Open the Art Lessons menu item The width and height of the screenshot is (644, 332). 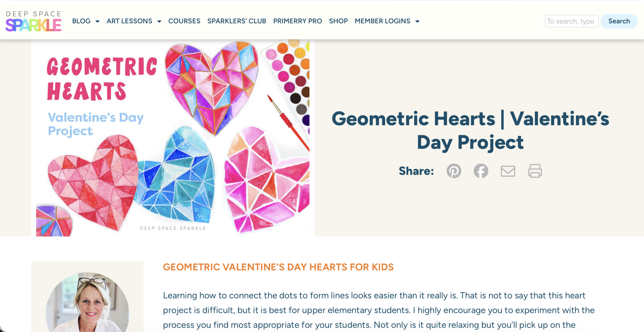tap(129, 21)
